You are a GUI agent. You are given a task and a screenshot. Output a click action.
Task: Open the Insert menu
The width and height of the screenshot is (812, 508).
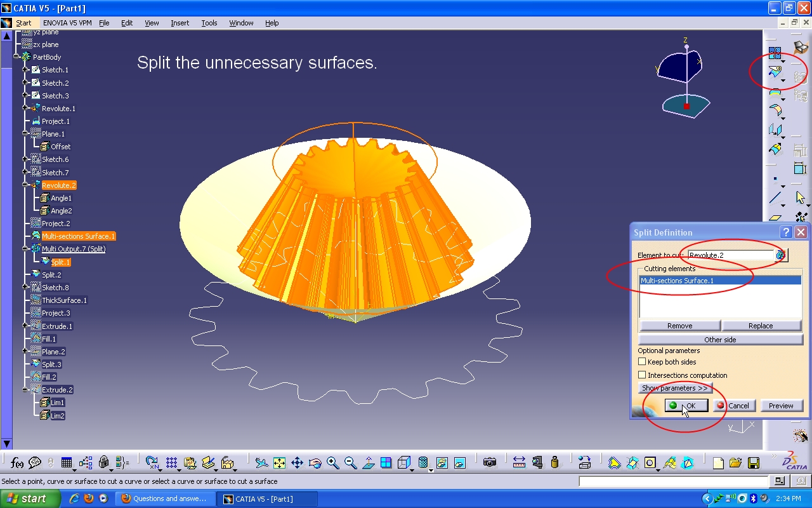click(180, 23)
